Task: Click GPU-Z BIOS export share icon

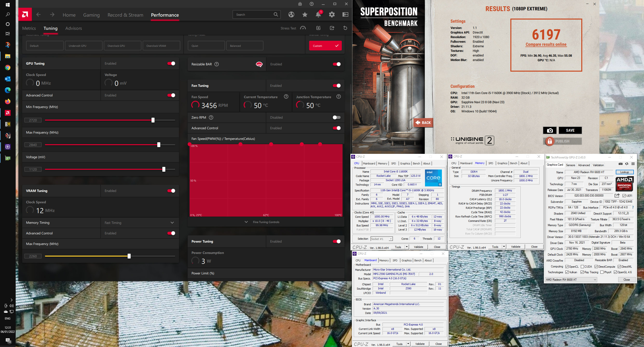Action: click(617, 196)
